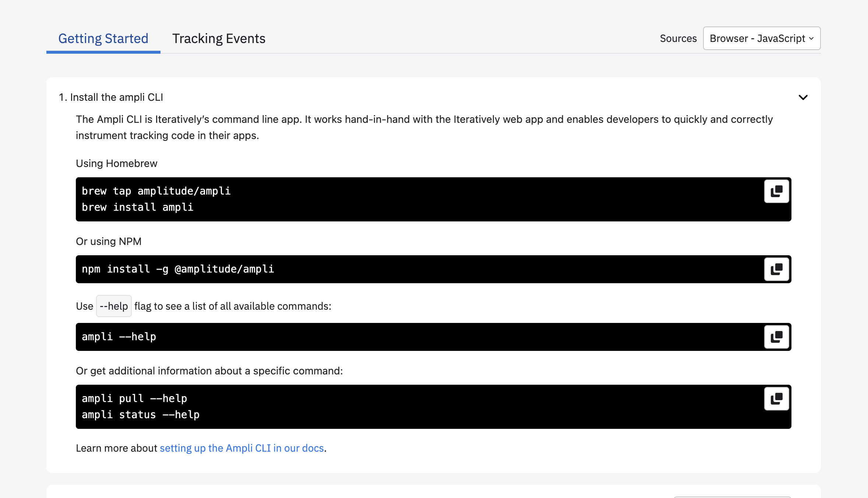Screen dimensions: 868x498
Task: Click the brew install ampli code line
Action: 137,207
